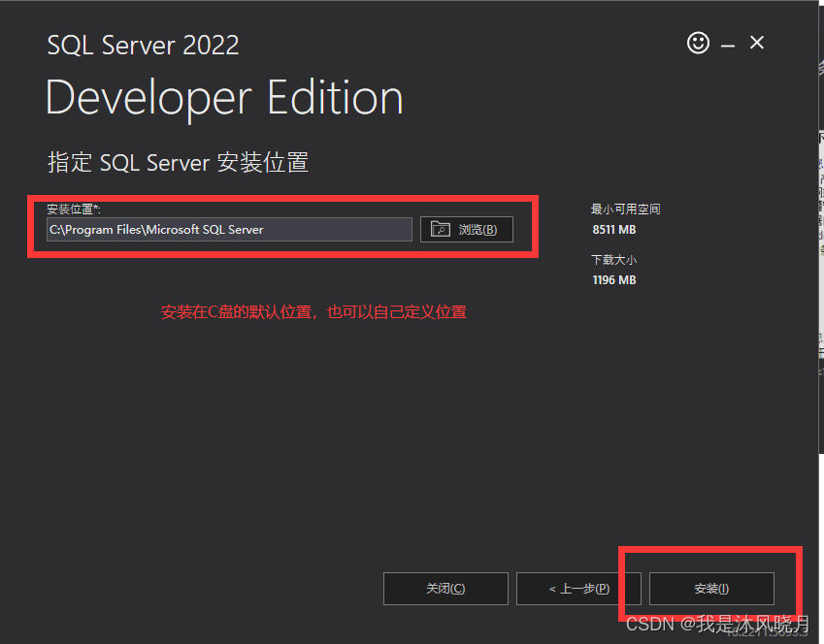
Task: Click the 1196 MB download size value
Action: [x=613, y=280]
